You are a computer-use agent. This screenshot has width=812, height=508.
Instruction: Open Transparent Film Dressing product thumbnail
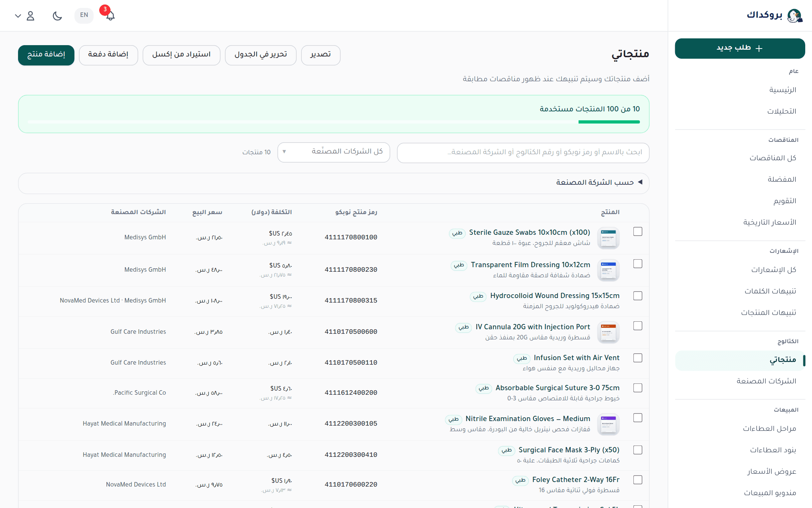[x=608, y=270]
